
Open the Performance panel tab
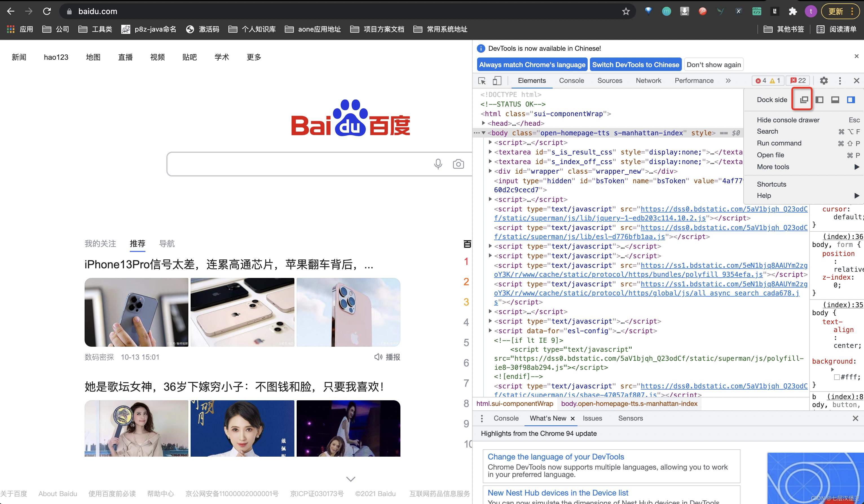694,80
